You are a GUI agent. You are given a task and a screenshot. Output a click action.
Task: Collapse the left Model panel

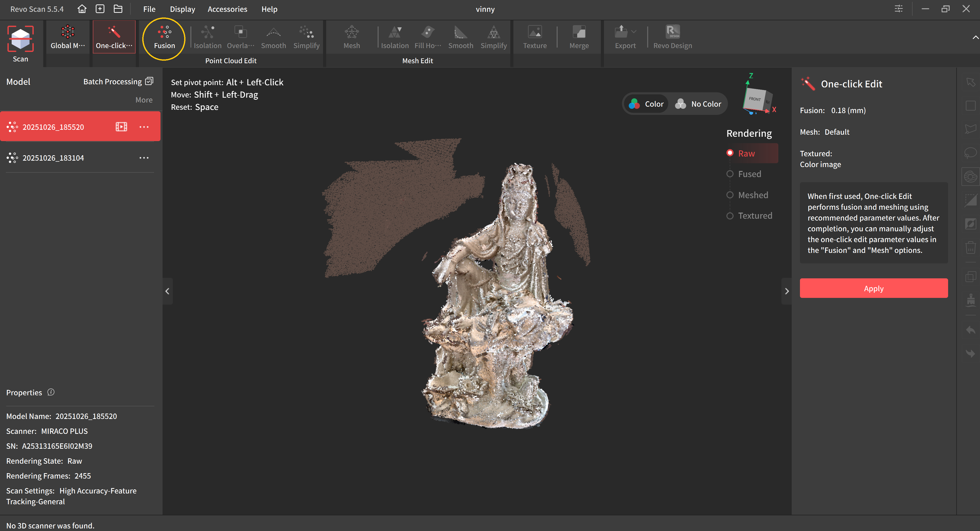coord(167,291)
